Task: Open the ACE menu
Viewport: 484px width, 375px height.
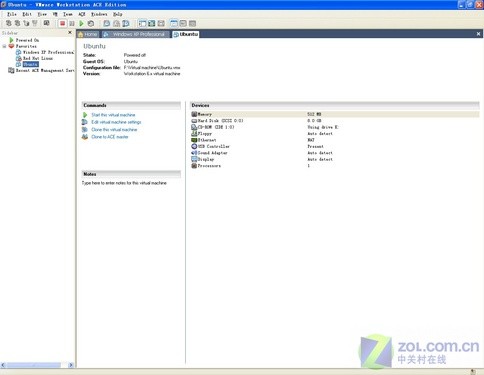Action: 82,14
